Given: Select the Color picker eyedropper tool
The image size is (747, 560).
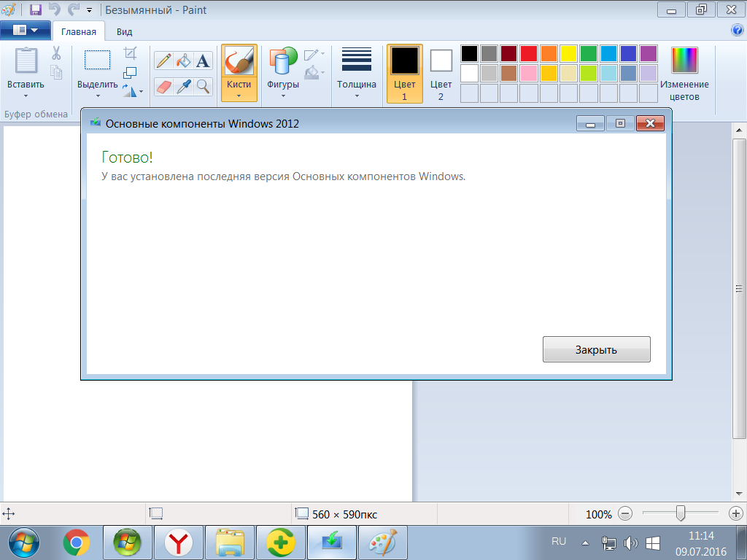Looking at the screenshot, I should [x=183, y=87].
